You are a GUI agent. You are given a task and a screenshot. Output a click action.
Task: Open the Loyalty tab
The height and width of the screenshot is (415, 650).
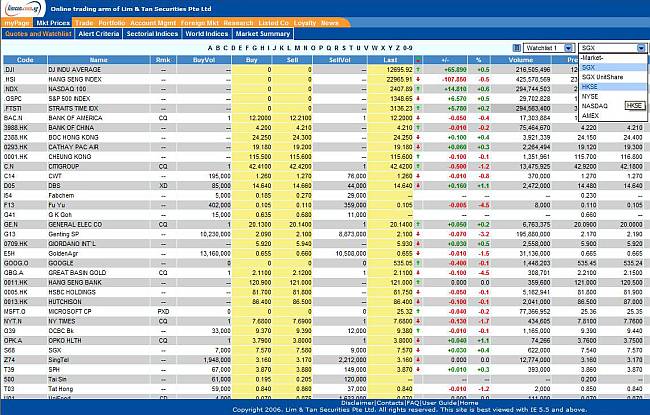coord(305,23)
